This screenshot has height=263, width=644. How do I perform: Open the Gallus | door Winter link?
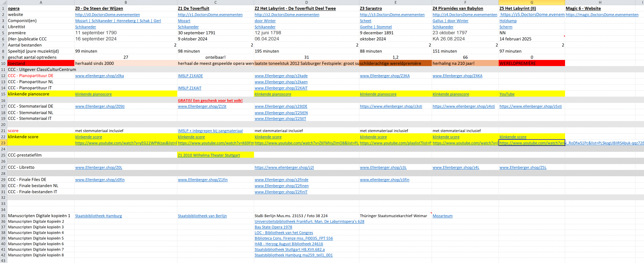pyautogui.click(x=450, y=21)
